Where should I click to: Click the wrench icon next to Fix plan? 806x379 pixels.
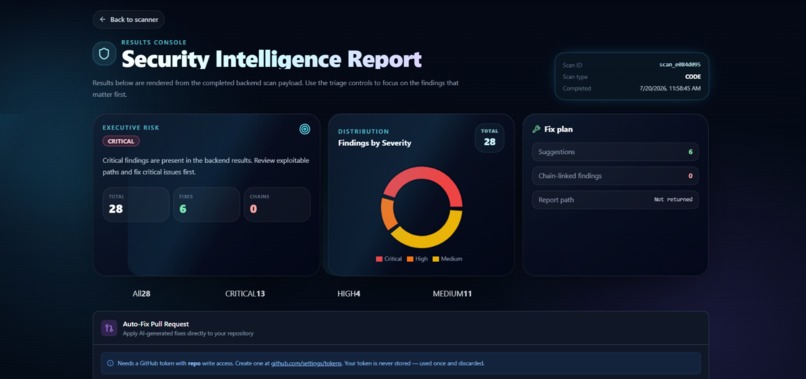(x=536, y=130)
